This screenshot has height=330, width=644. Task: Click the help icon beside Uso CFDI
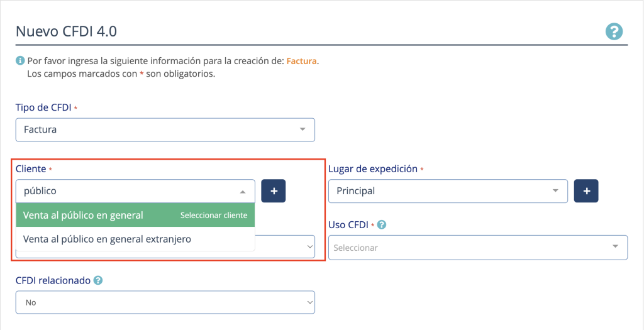[382, 225]
